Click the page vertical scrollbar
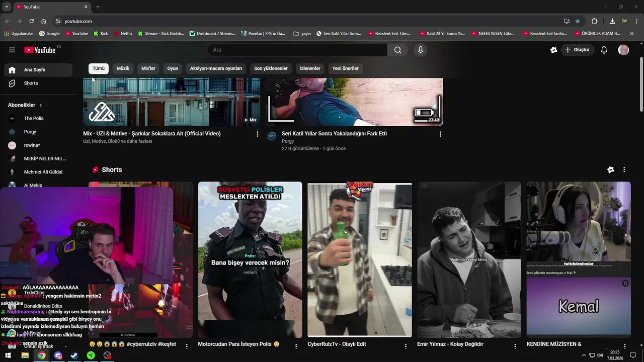Image resolution: width=644 pixels, height=362 pixels. tap(641, 85)
